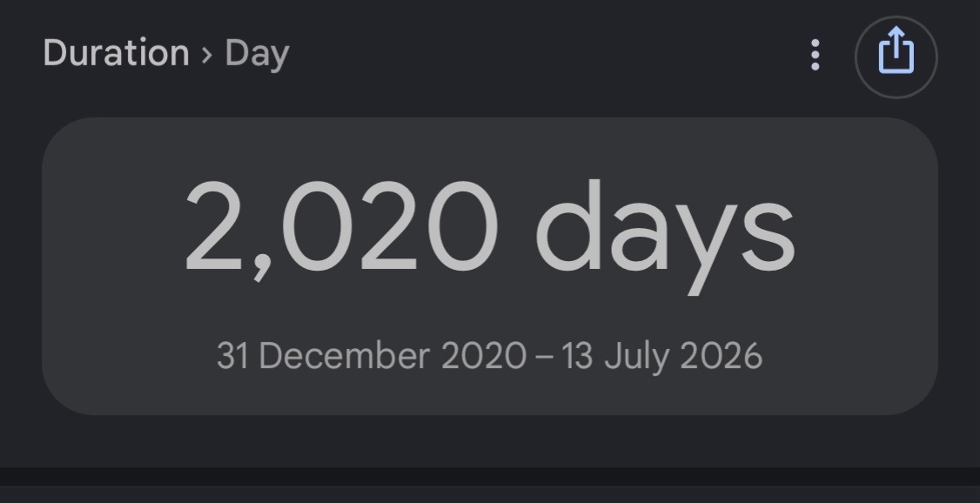
Task: Click the chevron between Duration and Day
Action: click(x=207, y=54)
